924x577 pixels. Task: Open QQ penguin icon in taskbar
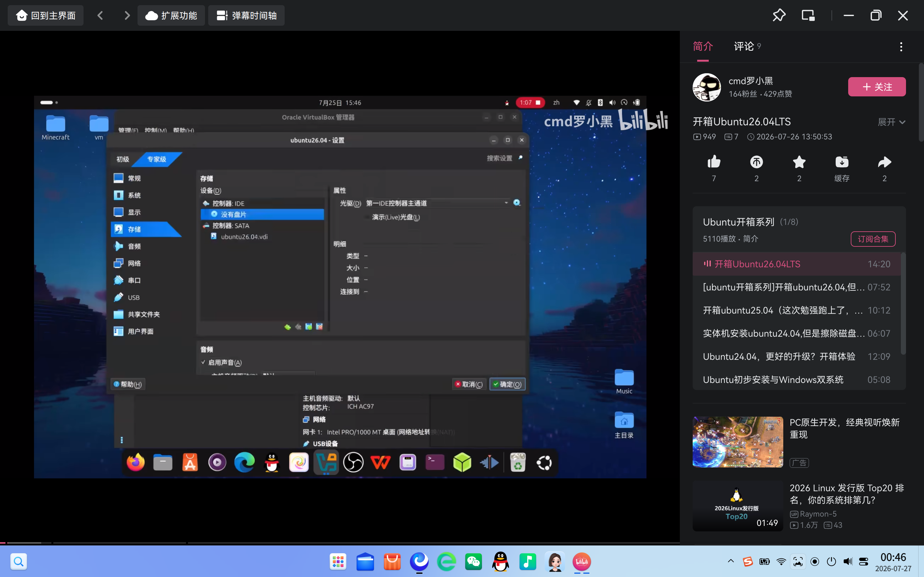coord(501,561)
